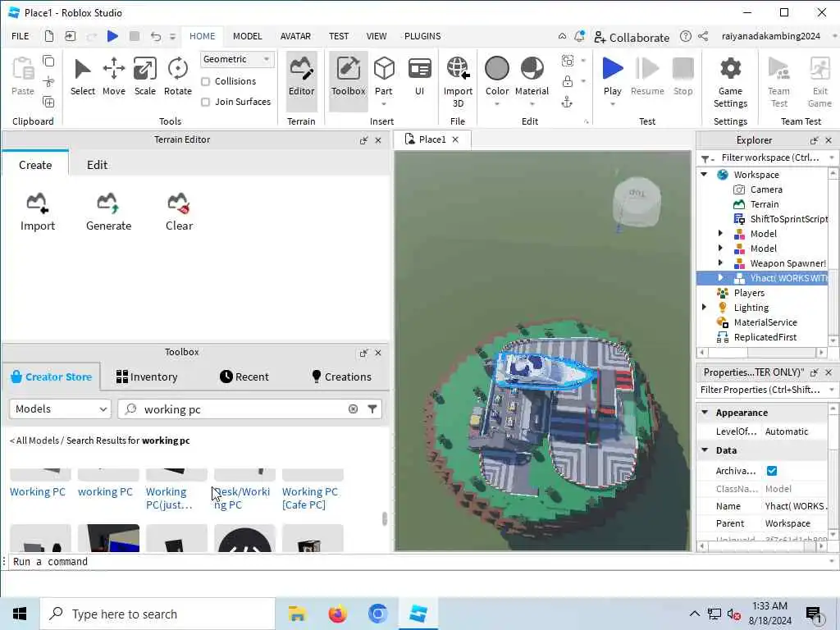Open the VIEW ribbon tab
The image size is (840, 630).
click(x=377, y=36)
